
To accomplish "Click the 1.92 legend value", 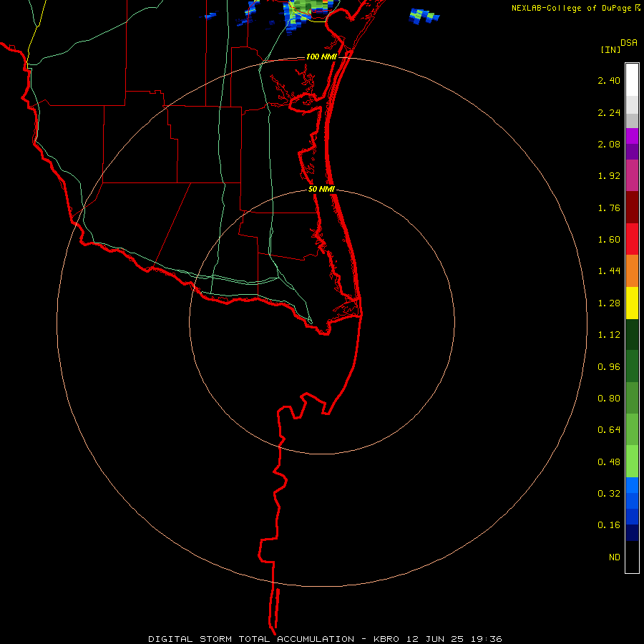I will [x=609, y=176].
